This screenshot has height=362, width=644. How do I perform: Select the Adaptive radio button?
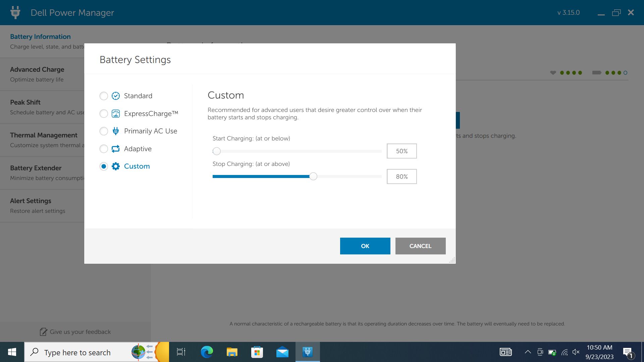click(x=104, y=149)
